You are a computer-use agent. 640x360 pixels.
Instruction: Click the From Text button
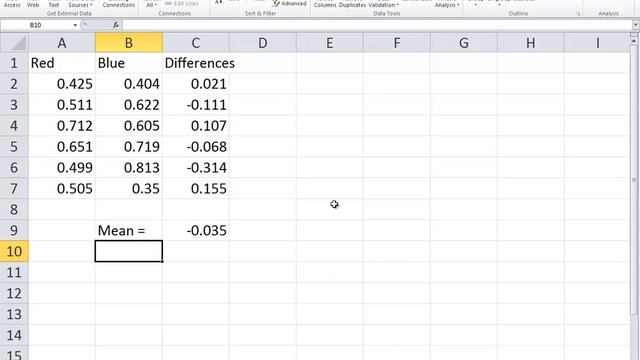click(53, 4)
